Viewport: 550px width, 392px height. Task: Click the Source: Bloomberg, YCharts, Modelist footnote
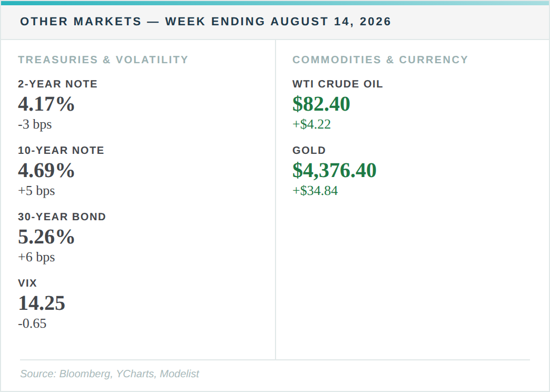point(110,374)
